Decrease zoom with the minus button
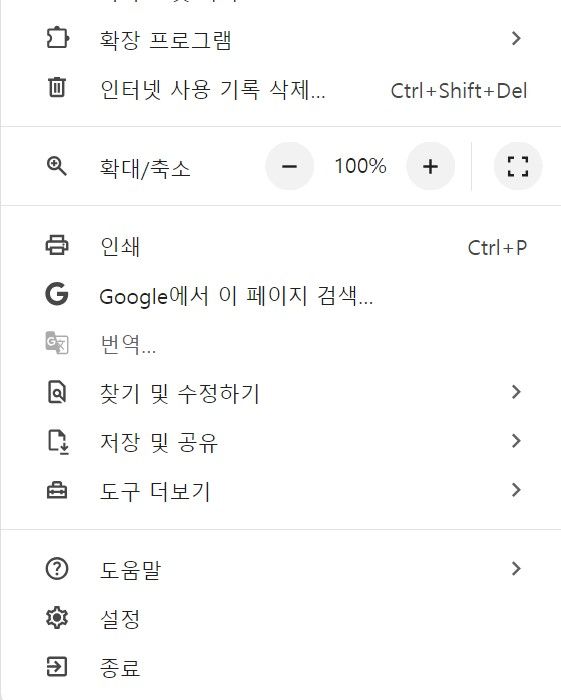 pyautogui.click(x=289, y=166)
